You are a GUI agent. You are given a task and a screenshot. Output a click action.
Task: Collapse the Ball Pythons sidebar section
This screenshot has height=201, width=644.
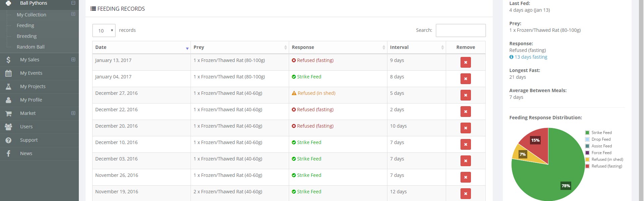(73, 3)
